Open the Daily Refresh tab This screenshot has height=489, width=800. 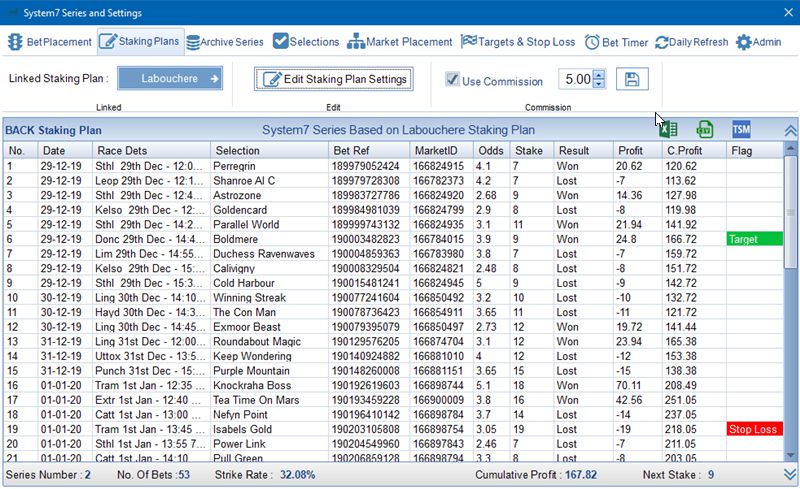point(692,42)
